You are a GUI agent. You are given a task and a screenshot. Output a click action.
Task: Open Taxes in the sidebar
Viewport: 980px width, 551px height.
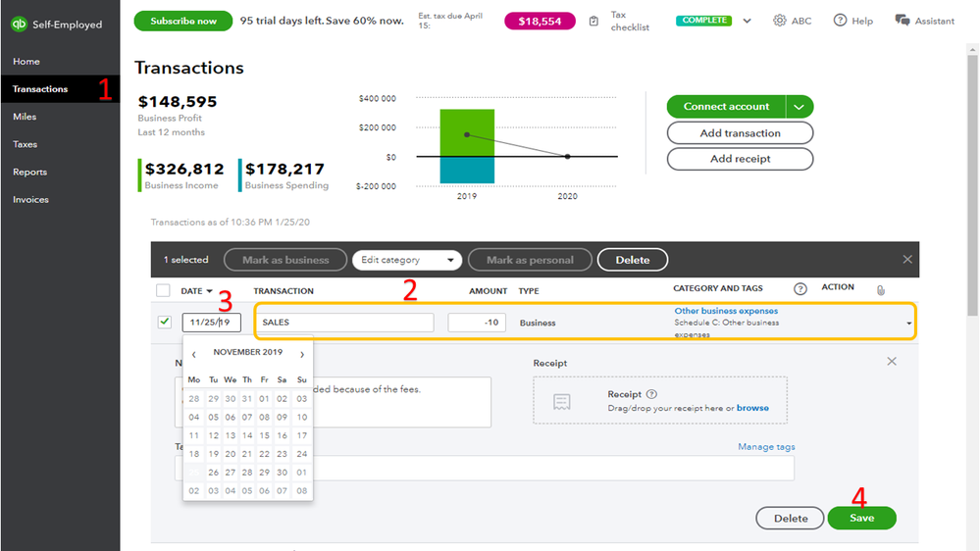tap(25, 144)
